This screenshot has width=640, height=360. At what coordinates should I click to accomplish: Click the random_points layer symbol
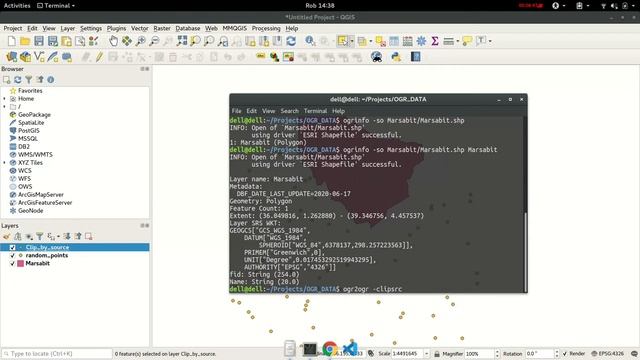[x=20, y=256]
